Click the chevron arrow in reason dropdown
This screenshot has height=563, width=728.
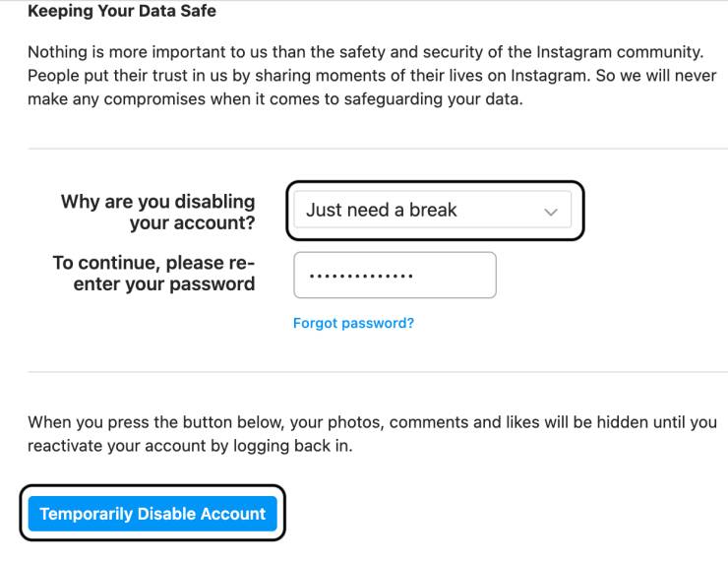tap(551, 211)
